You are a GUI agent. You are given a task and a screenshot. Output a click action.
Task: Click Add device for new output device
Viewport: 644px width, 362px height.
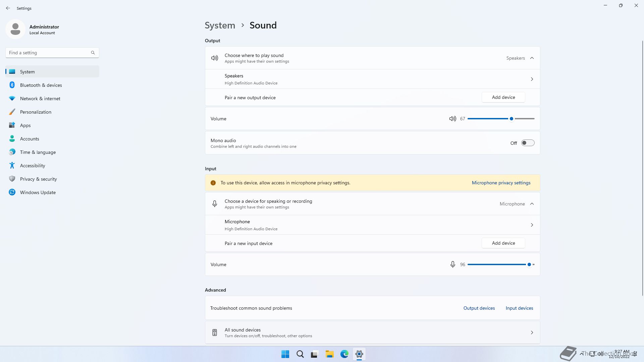point(503,97)
